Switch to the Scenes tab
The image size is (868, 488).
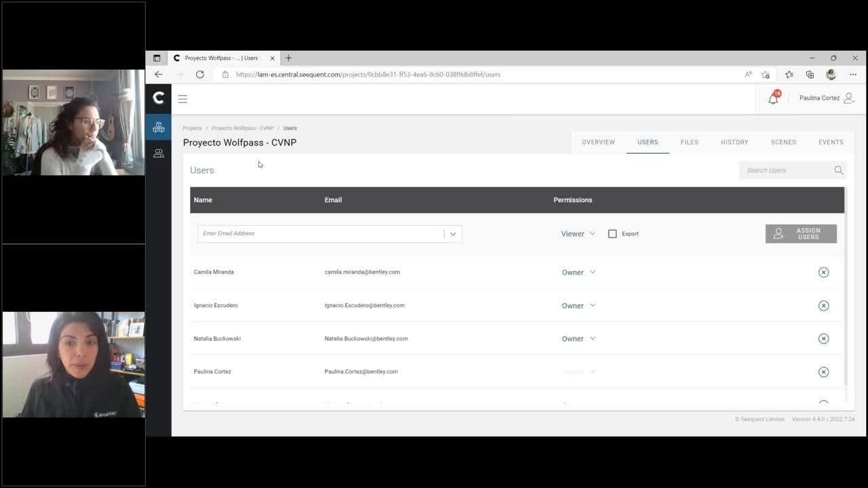click(x=783, y=142)
